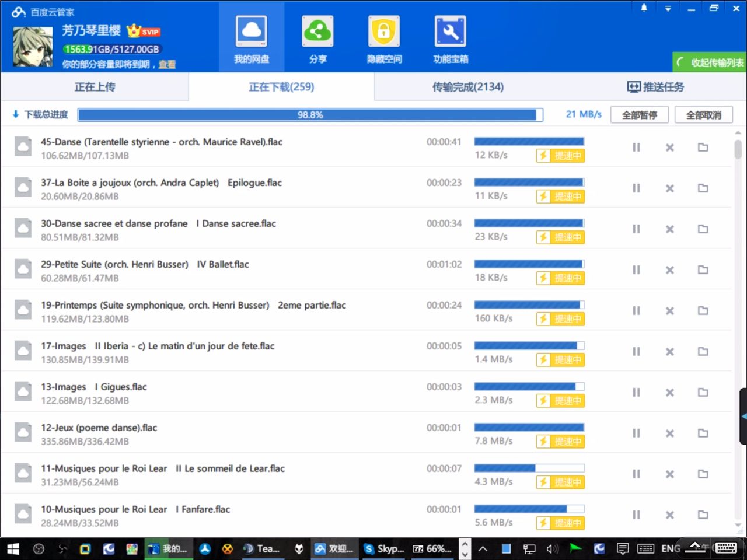Viewport: 747px width, 560px height.
Task: Show hidden system tray icons chevron
Action: 483,548
